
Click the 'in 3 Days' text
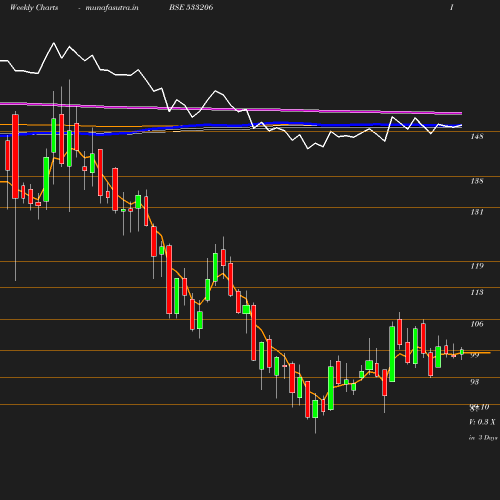pos(483,438)
